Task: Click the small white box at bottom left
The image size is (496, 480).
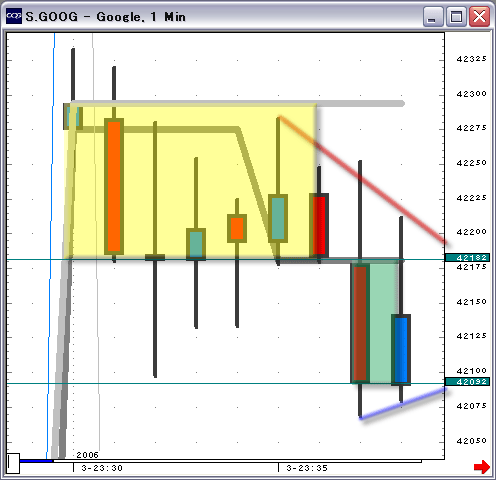Action: click(13, 463)
